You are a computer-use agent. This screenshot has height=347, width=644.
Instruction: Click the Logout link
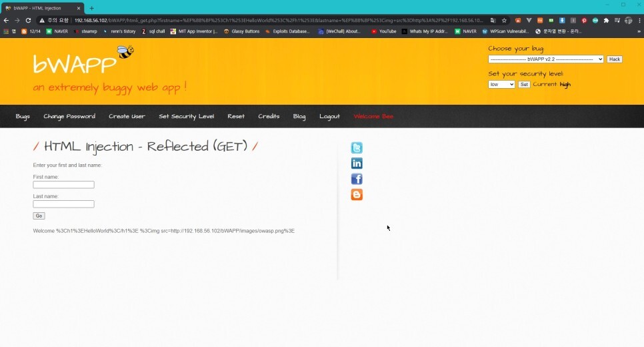click(x=329, y=116)
